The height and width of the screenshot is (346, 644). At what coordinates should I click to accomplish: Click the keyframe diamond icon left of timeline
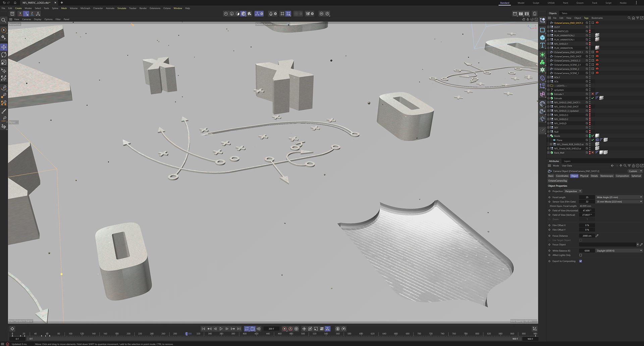pos(12,329)
